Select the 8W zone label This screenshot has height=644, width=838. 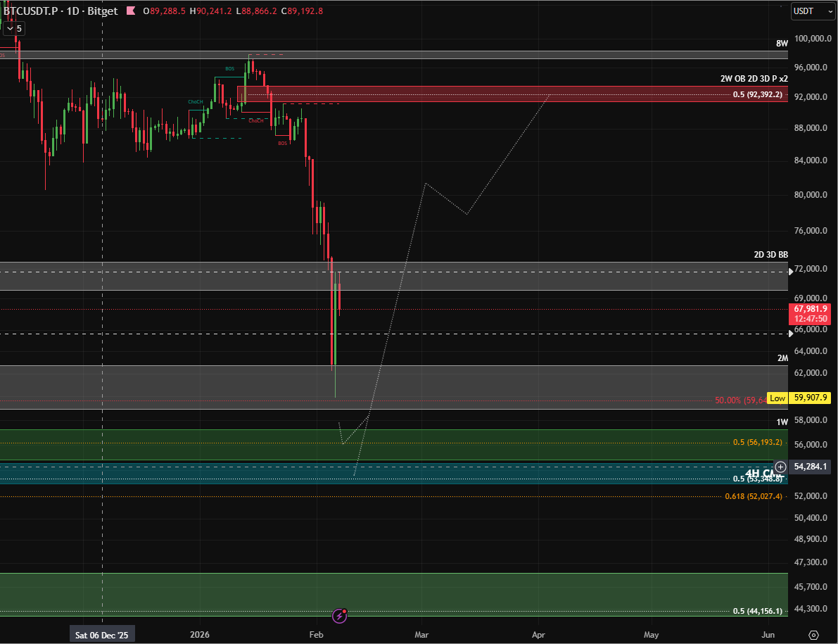(x=782, y=44)
